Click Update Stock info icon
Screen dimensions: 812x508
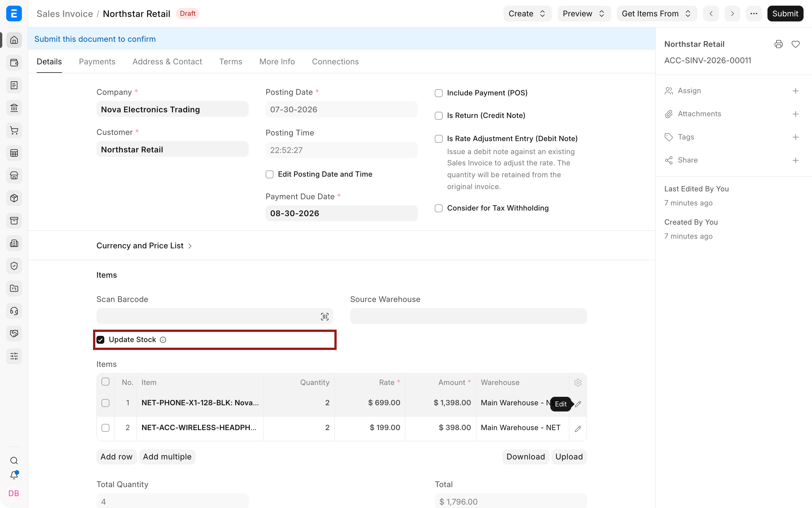click(x=163, y=340)
